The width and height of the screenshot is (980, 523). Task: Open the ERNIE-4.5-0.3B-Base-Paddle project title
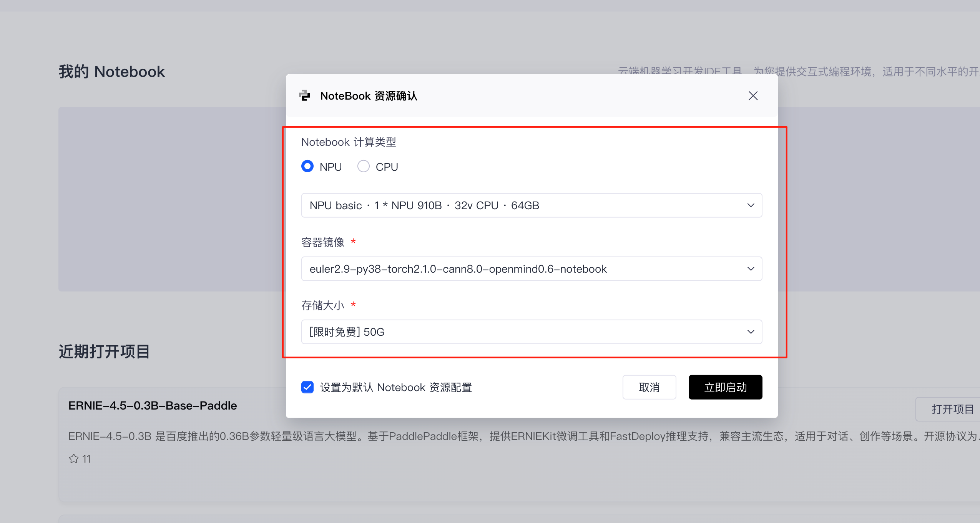pyautogui.click(x=153, y=406)
